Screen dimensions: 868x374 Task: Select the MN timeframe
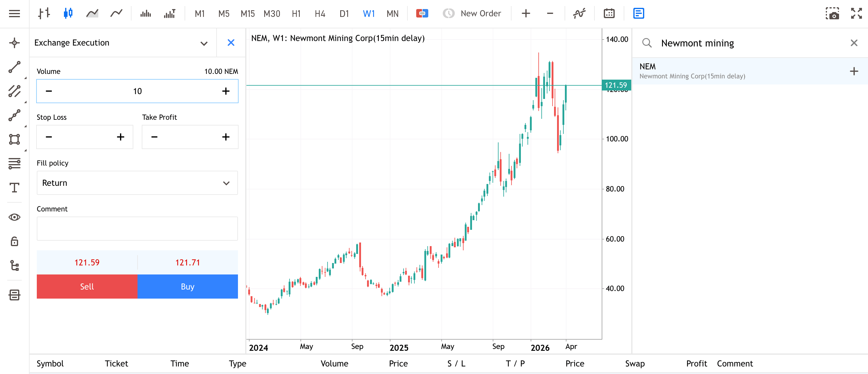coord(393,14)
